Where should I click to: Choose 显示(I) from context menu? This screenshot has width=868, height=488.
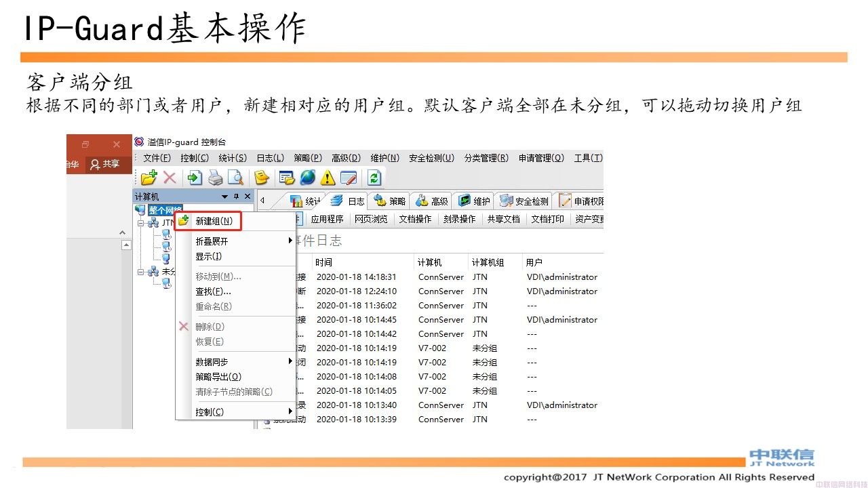point(235,256)
